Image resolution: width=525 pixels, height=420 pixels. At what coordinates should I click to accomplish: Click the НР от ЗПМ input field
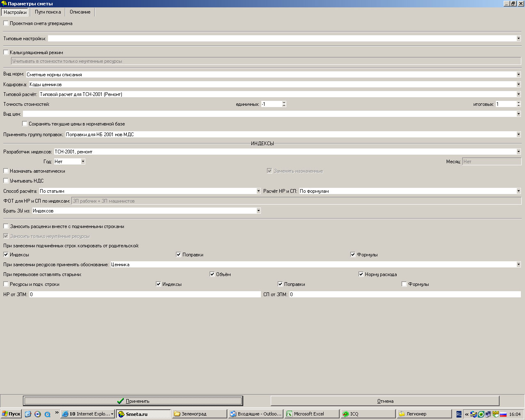pos(145,294)
